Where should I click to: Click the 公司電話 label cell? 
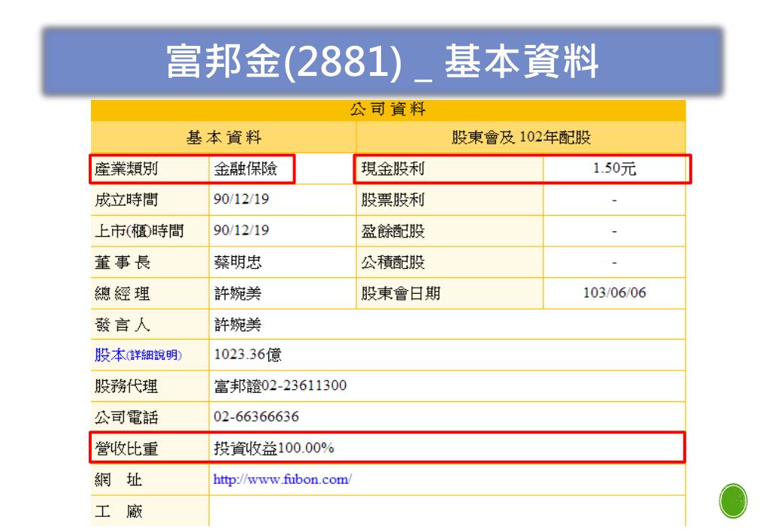point(150,417)
